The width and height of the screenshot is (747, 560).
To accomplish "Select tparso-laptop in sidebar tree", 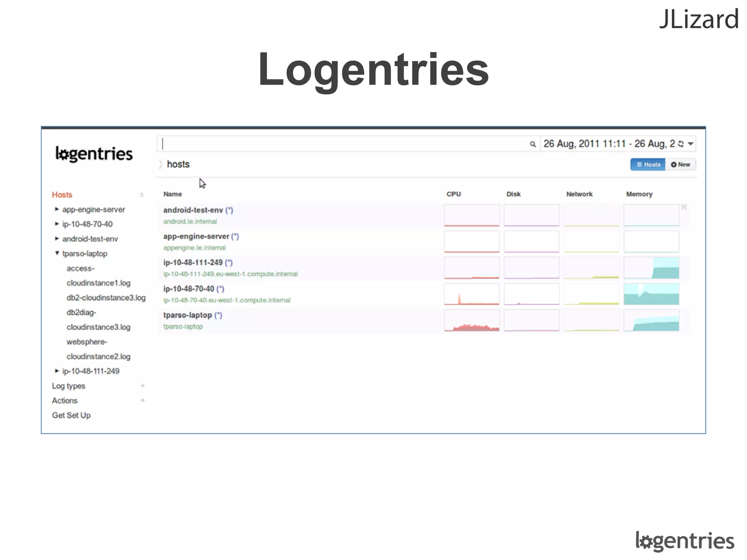I will click(x=85, y=254).
